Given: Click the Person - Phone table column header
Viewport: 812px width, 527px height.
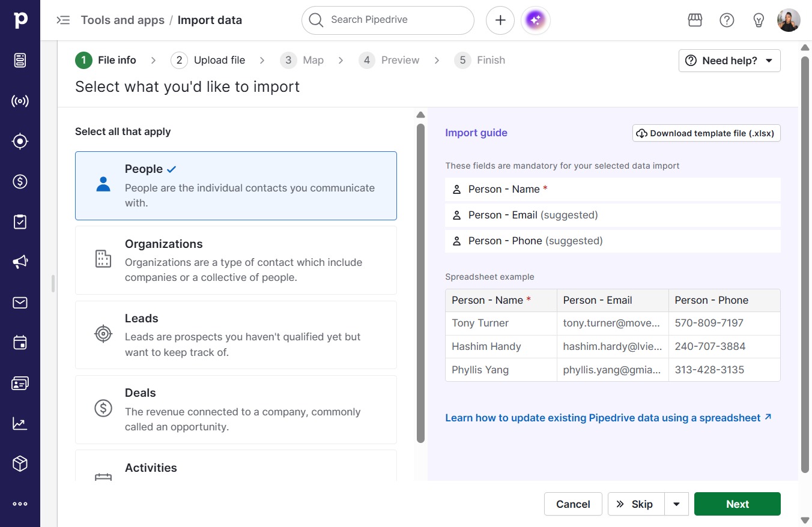Looking at the screenshot, I should pyautogui.click(x=724, y=300).
